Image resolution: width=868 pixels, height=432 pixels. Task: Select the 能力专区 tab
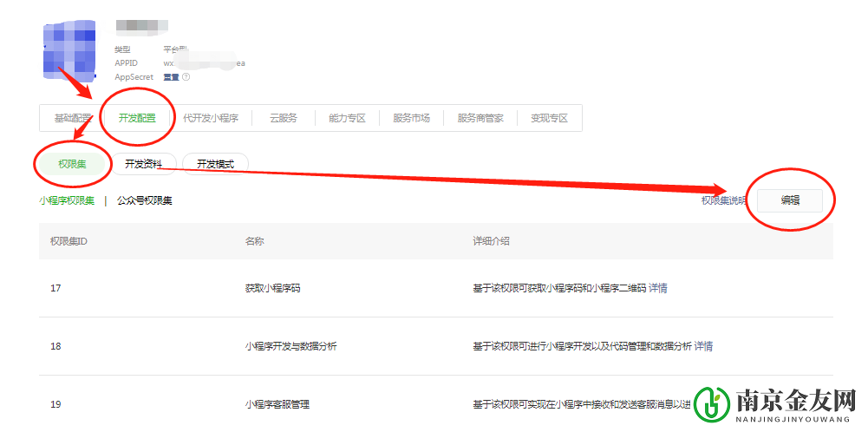tap(347, 118)
